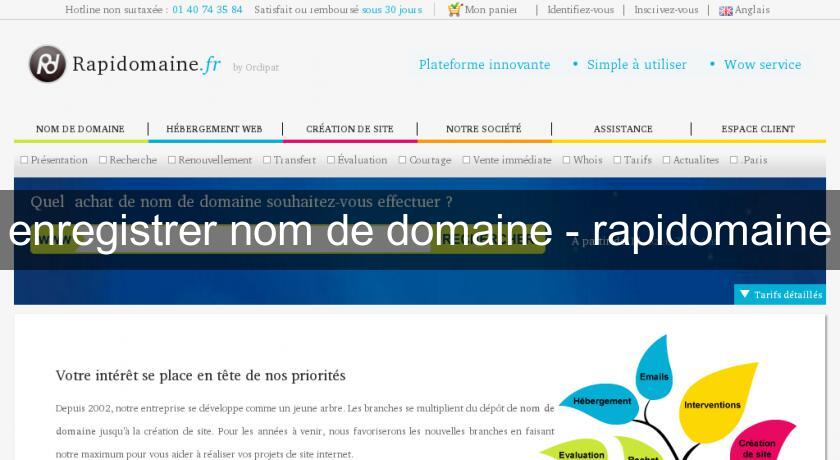Open the Hébergement Web menu
840x460 pixels.
point(214,129)
